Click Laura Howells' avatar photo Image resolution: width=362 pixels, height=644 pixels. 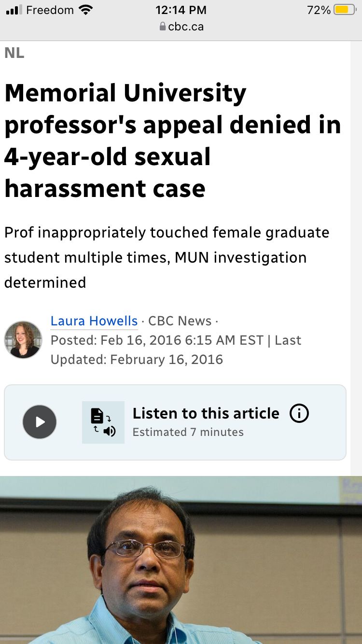[x=23, y=340]
